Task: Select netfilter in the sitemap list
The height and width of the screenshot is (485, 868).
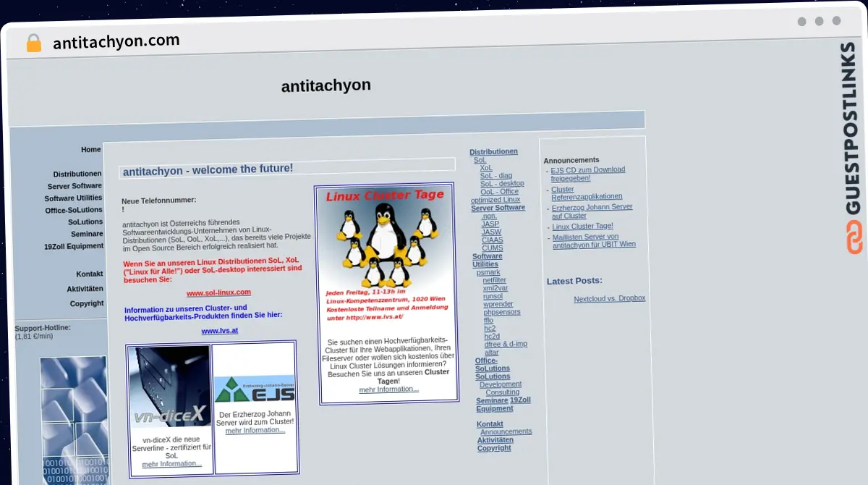Action: pos(494,280)
